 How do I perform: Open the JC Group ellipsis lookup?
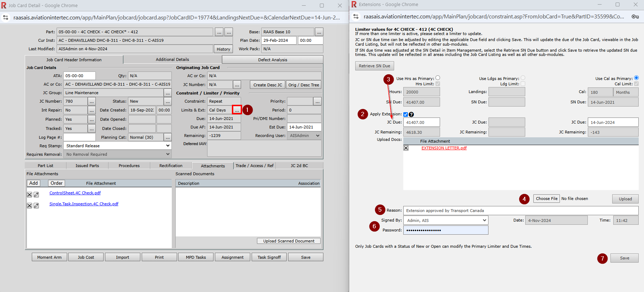click(168, 93)
